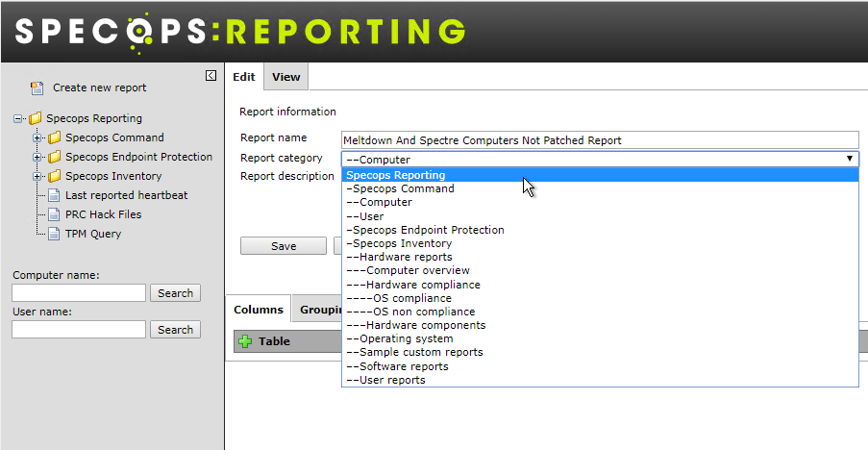The height and width of the screenshot is (450, 868).
Task: Click the Specops Inventory folder icon
Action: [x=54, y=176]
